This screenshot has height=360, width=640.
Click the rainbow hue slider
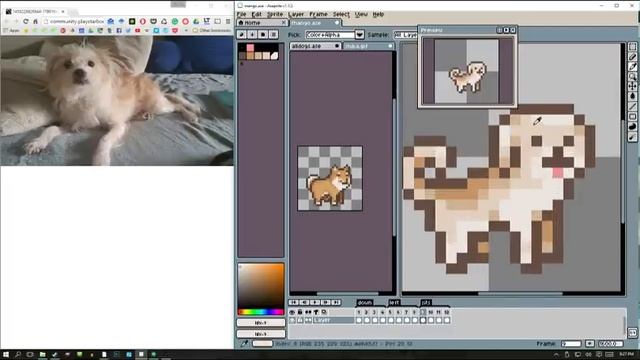coord(261,312)
